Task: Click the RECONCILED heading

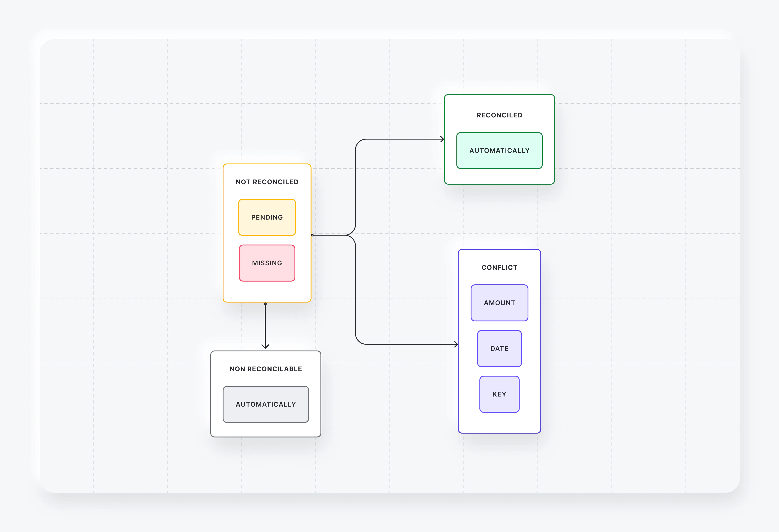Action: (x=499, y=115)
